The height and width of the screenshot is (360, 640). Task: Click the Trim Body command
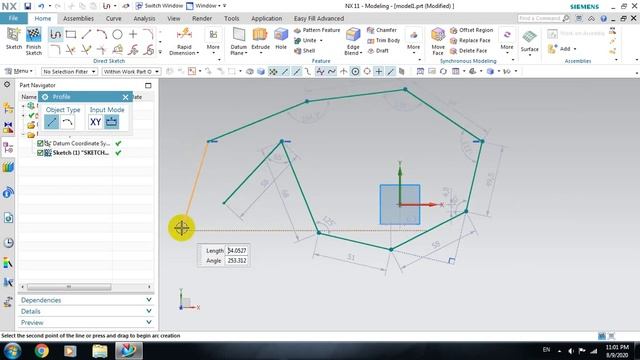click(383, 40)
